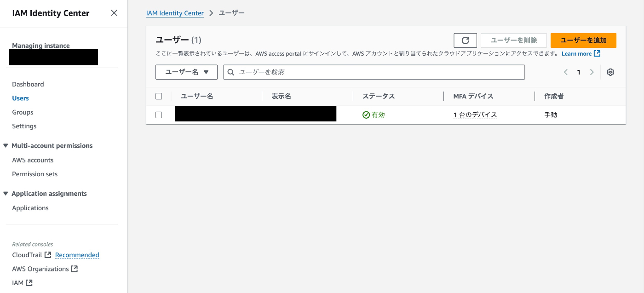Focus the ユーザーを検索 search field
The image size is (644, 293).
[374, 72]
